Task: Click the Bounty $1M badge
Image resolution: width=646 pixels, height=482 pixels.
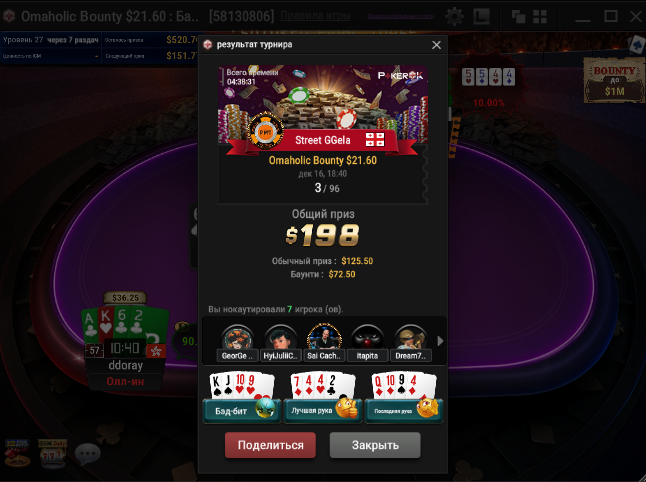Action: click(614, 80)
